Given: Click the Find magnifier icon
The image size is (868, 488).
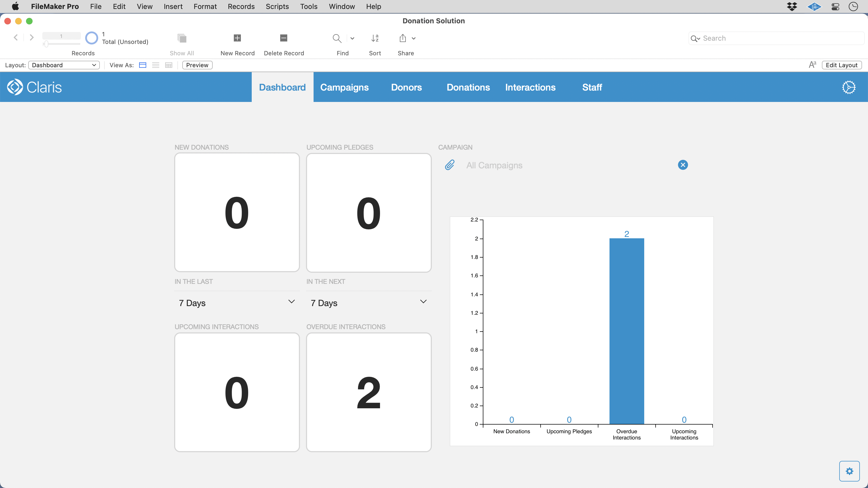Looking at the screenshot, I should 337,38.
